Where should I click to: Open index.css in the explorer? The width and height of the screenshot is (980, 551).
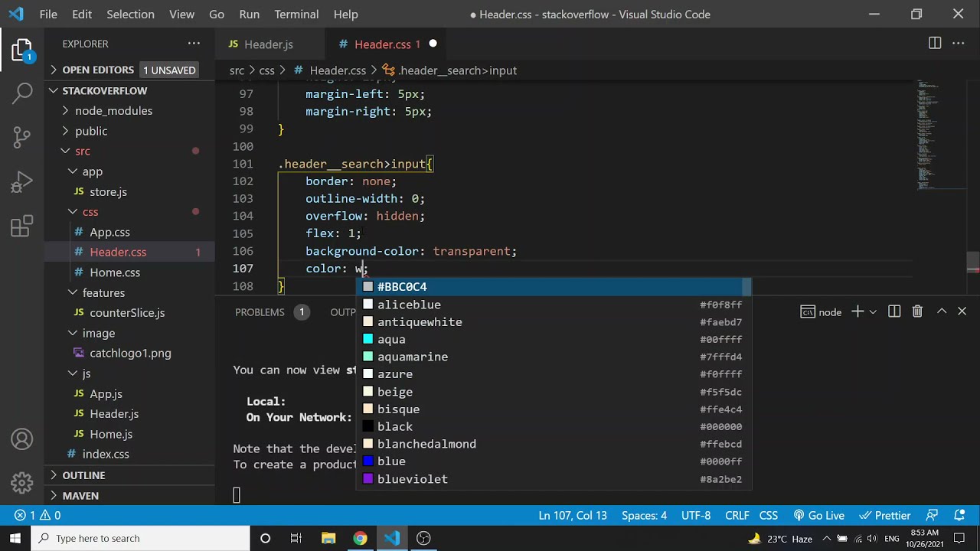pyautogui.click(x=106, y=454)
